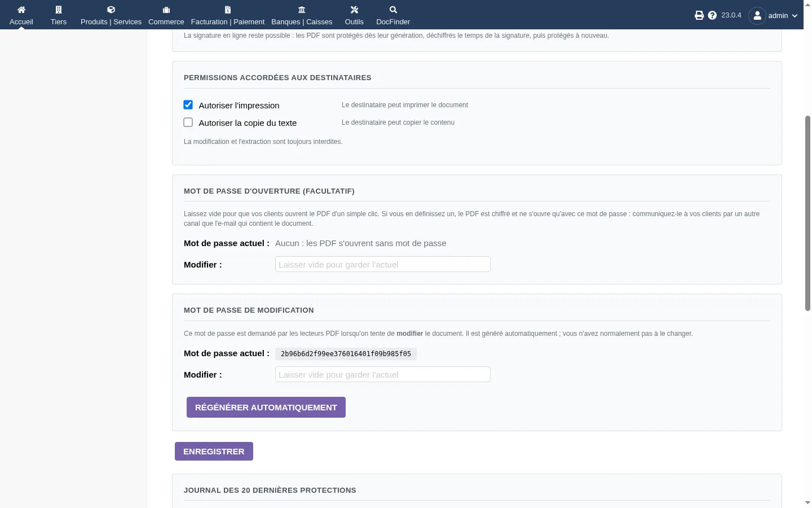Click the scrollbar down arrow

coord(807,502)
